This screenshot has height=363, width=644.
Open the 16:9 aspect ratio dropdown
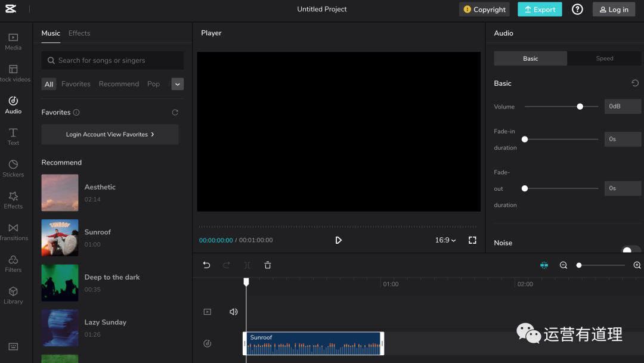pos(445,240)
